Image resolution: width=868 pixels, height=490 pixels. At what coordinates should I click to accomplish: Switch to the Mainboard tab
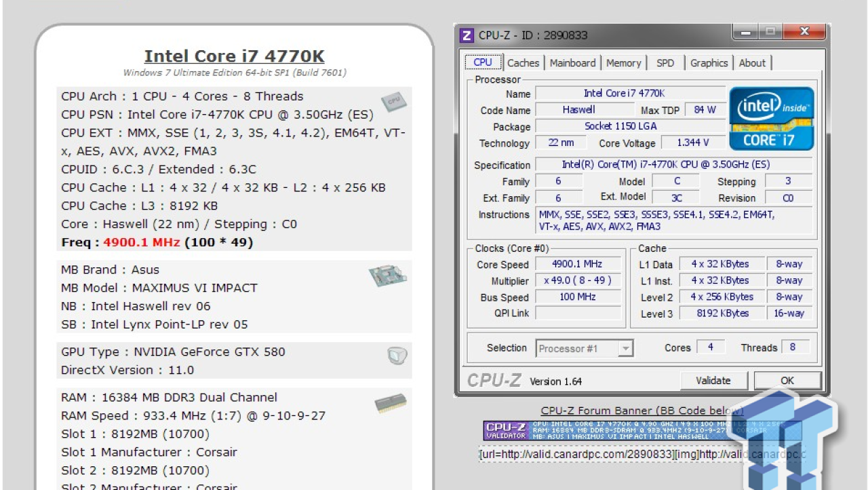[573, 63]
